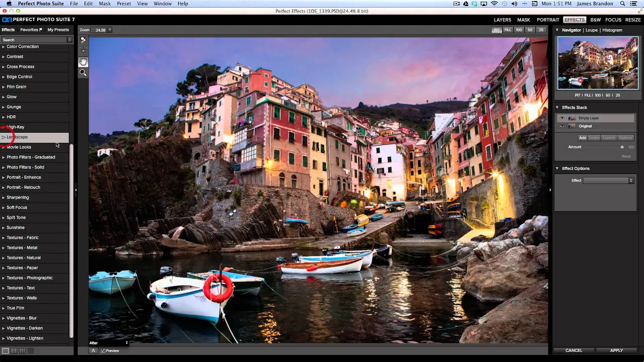
Task: Select the masking bug tool
Action: [x=83, y=50]
